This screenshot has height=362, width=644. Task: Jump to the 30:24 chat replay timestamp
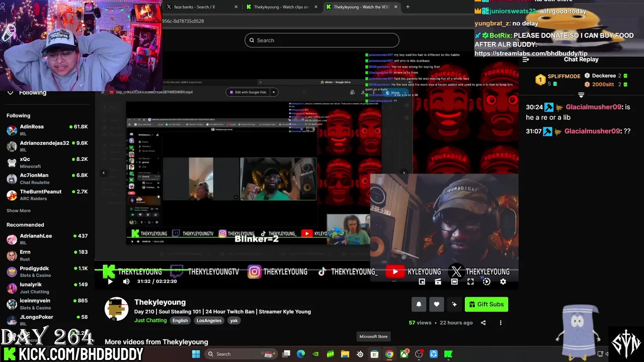click(x=534, y=107)
